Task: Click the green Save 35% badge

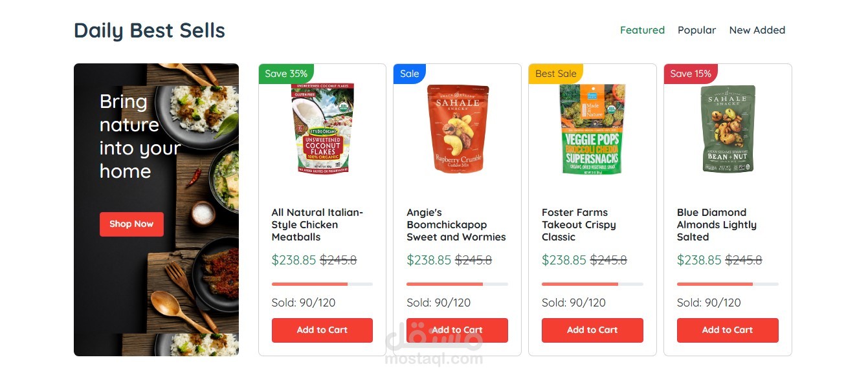Action: (286, 74)
